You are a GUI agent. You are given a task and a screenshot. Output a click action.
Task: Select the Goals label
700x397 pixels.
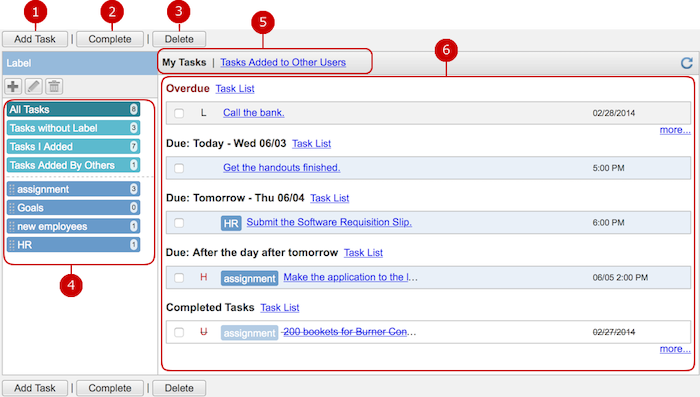pos(73,208)
